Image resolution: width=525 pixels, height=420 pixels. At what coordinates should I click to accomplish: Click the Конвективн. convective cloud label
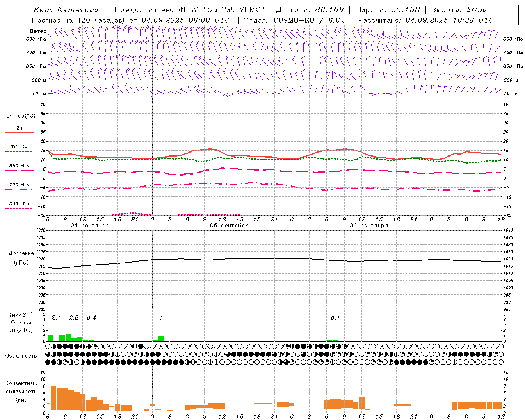click(x=21, y=383)
